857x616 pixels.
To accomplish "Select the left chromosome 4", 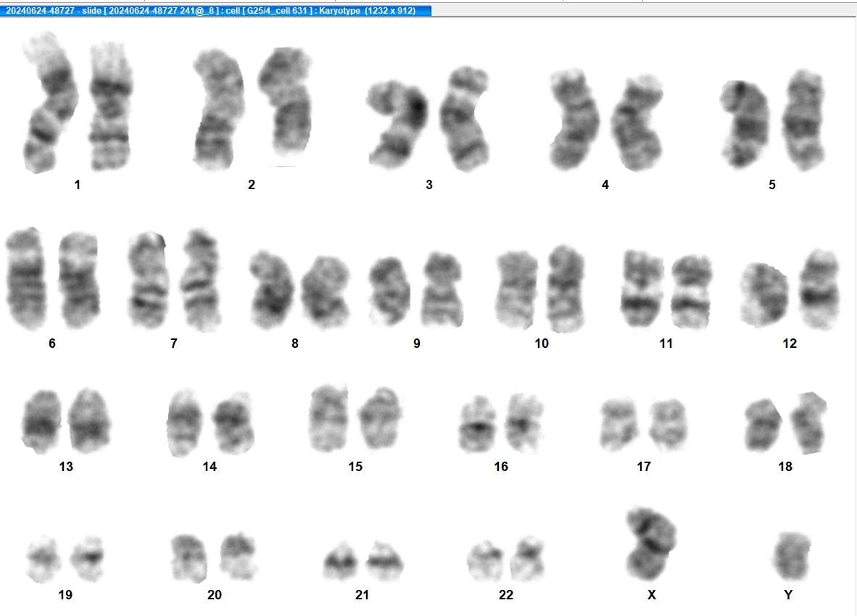I will 574,120.
